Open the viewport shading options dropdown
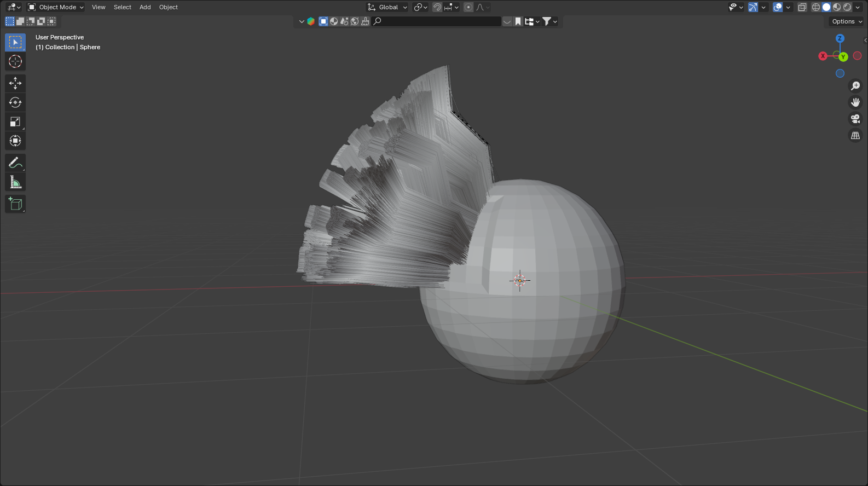The width and height of the screenshot is (868, 486). click(858, 7)
